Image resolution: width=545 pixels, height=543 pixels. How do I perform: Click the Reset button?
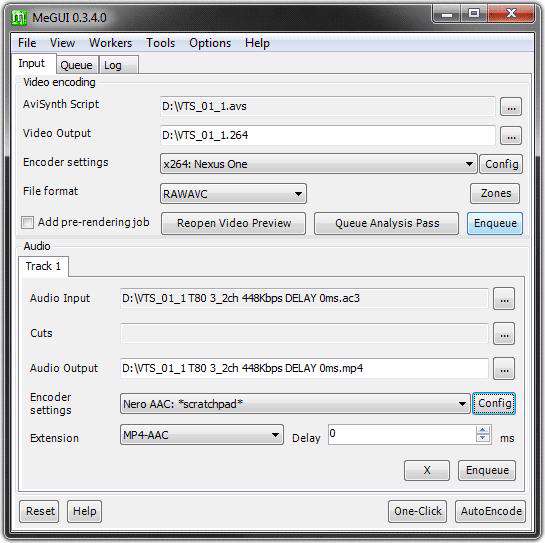click(39, 511)
